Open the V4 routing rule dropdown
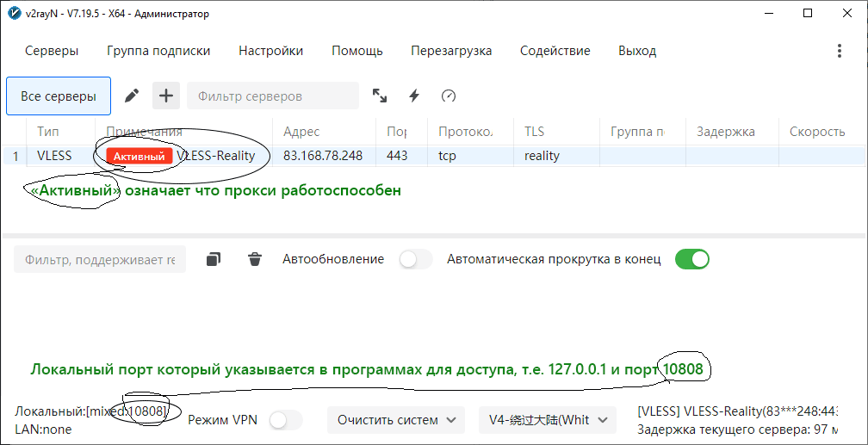This screenshot has width=868, height=445. tap(548, 420)
